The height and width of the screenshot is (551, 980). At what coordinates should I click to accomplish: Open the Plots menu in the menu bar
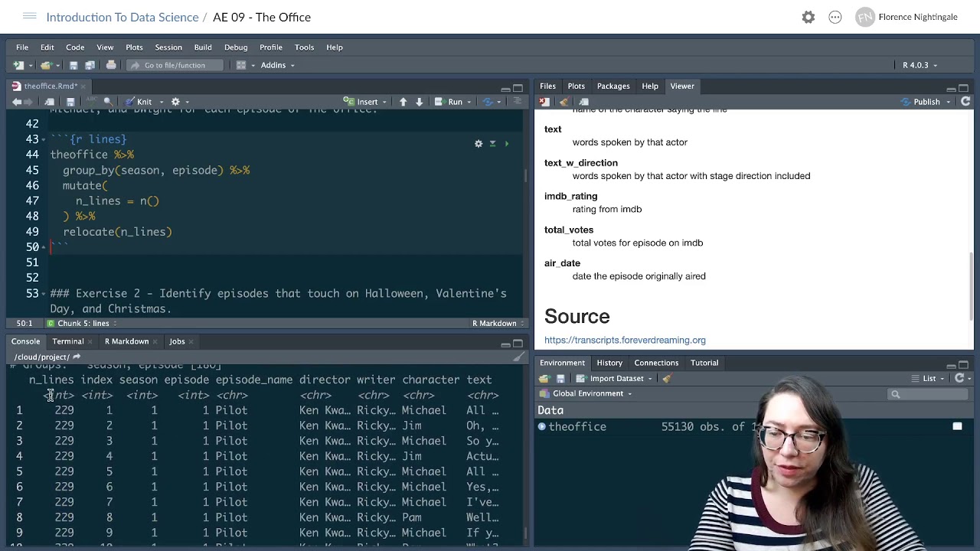click(134, 47)
